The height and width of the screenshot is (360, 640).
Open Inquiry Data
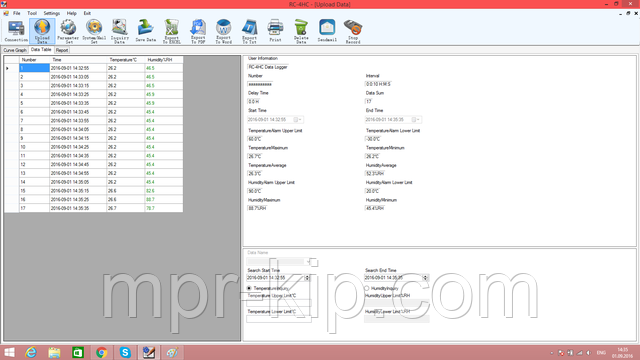(x=120, y=31)
